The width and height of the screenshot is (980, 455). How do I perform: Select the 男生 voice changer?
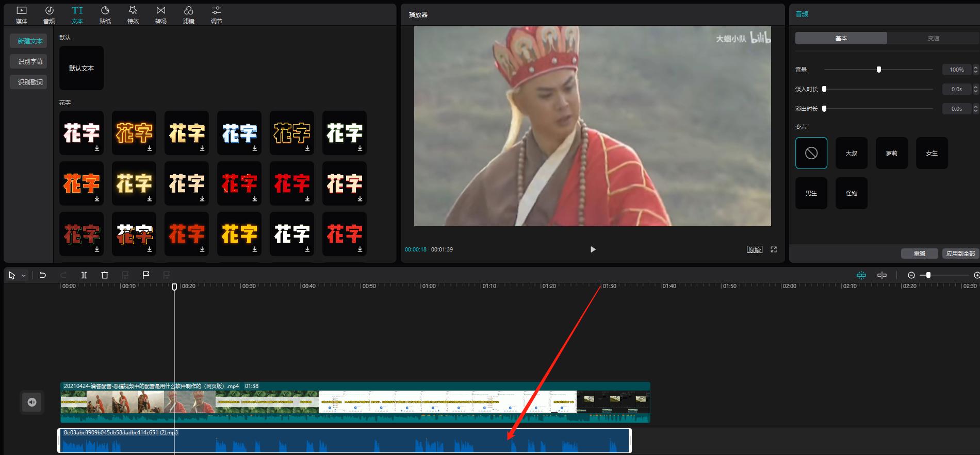(811, 193)
